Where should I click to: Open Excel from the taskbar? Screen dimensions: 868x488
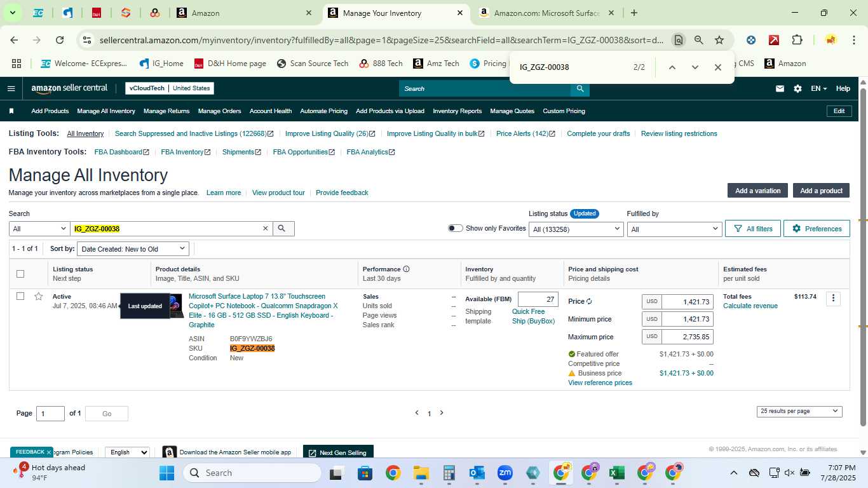[616, 473]
